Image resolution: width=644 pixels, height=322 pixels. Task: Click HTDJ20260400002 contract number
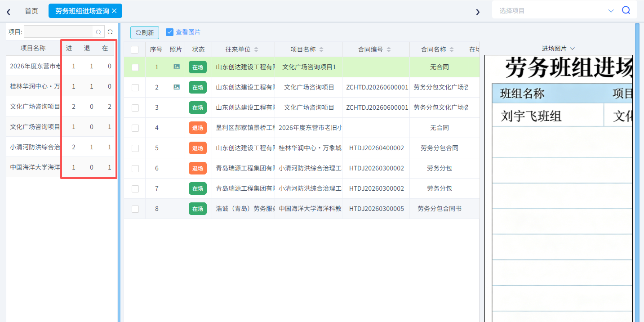click(x=377, y=148)
